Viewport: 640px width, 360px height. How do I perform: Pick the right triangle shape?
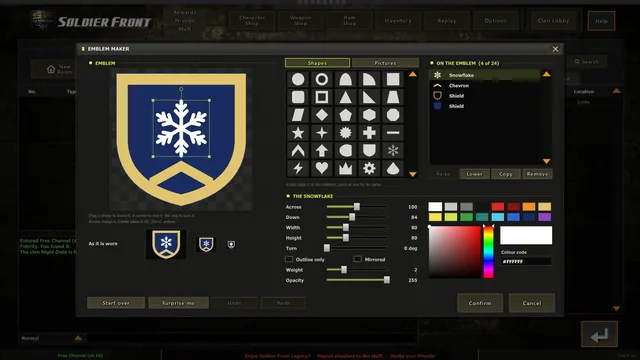click(x=369, y=97)
